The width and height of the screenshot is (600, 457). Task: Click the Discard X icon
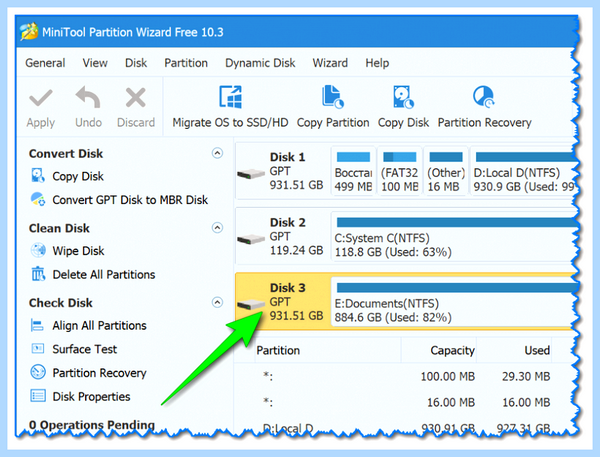point(135,98)
